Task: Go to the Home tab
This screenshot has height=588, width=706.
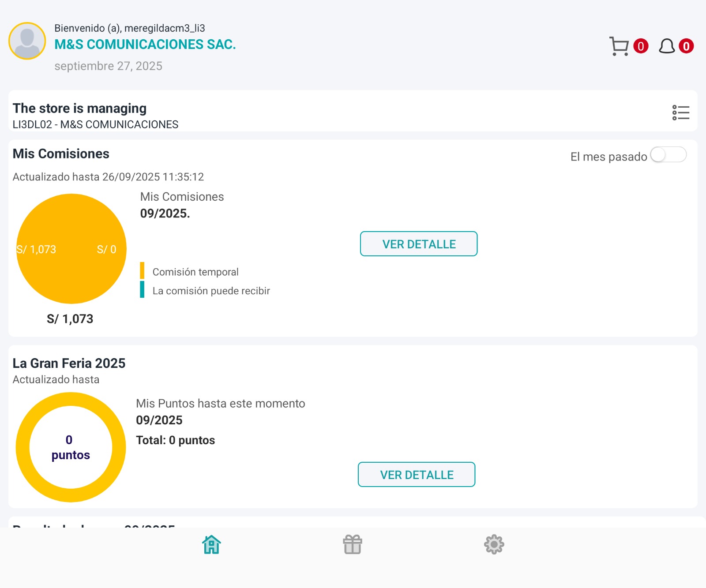Action: coord(211,545)
